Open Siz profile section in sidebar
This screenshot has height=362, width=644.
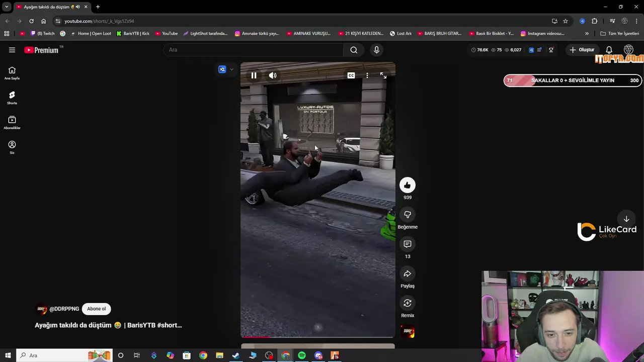pos(12,147)
